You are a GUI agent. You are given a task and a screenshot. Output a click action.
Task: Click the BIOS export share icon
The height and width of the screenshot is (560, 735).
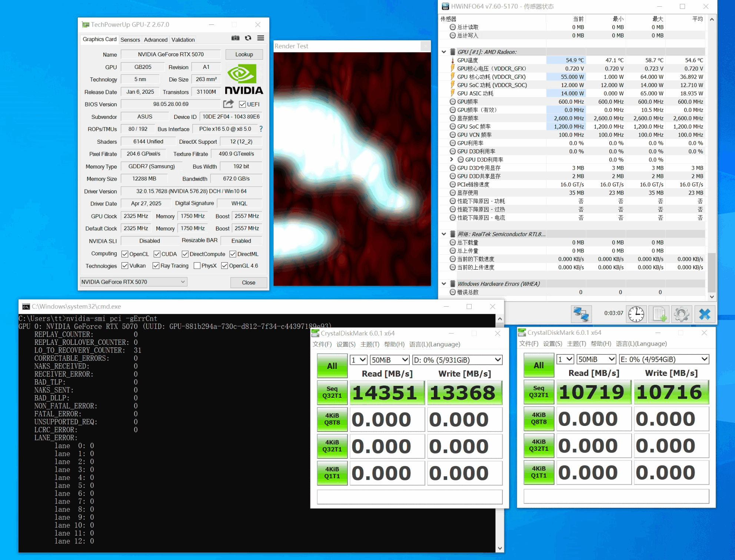(229, 104)
